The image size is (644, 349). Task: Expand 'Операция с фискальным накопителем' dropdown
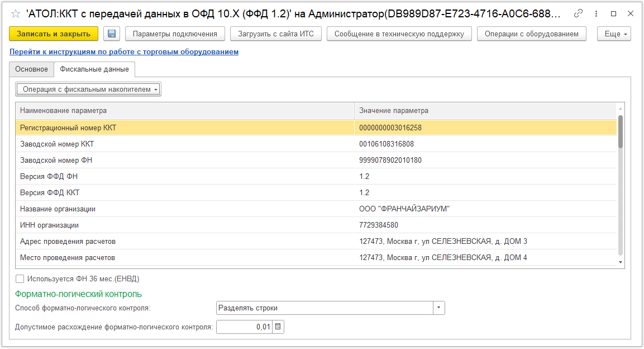point(88,89)
